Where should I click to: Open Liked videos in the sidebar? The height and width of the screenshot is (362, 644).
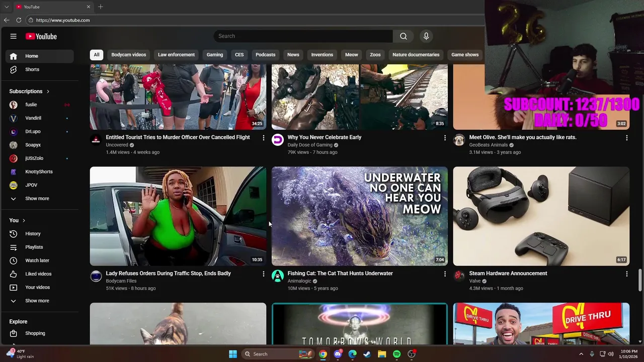point(39,274)
